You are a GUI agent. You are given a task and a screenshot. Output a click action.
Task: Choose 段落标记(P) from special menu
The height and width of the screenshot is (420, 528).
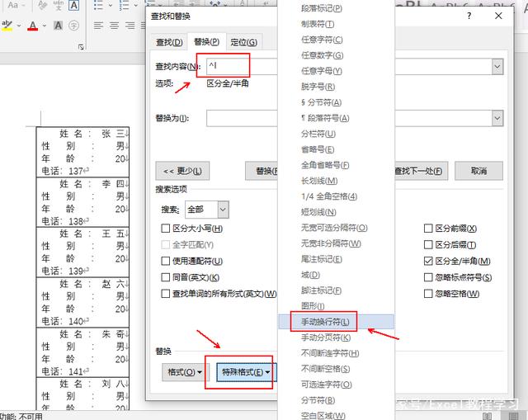336,8
